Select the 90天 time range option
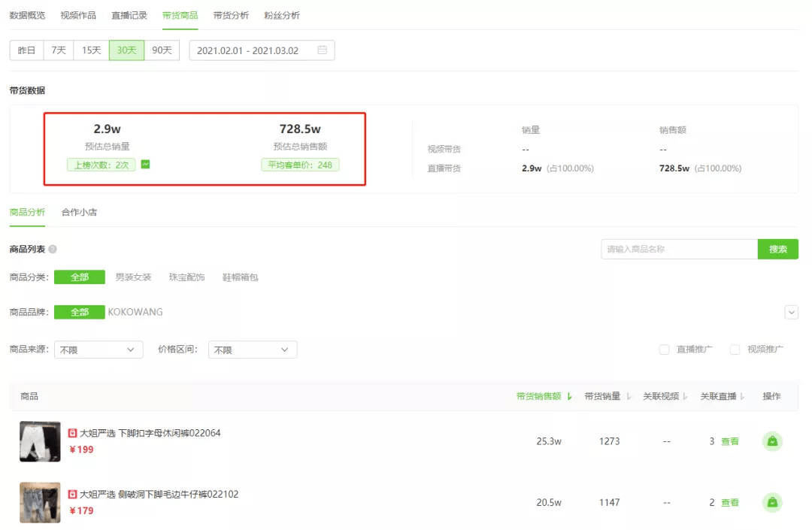The width and height of the screenshot is (812, 530). [x=162, y=50]
